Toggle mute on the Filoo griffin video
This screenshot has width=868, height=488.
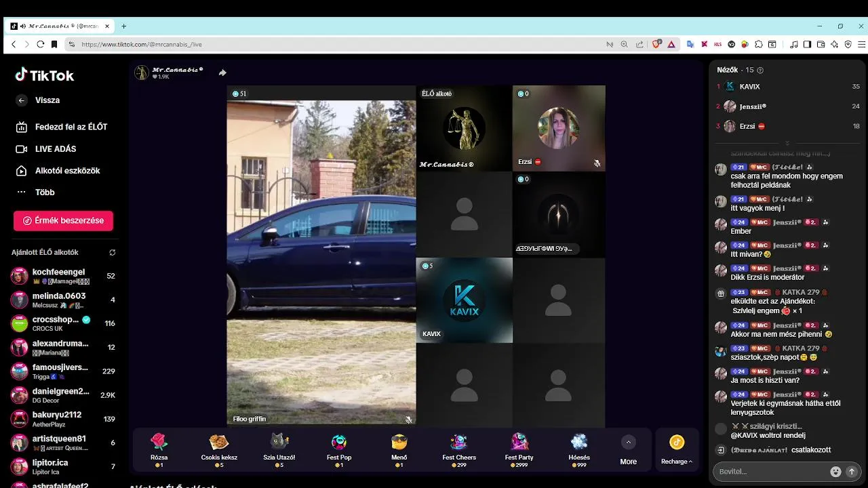pos(408,420)
